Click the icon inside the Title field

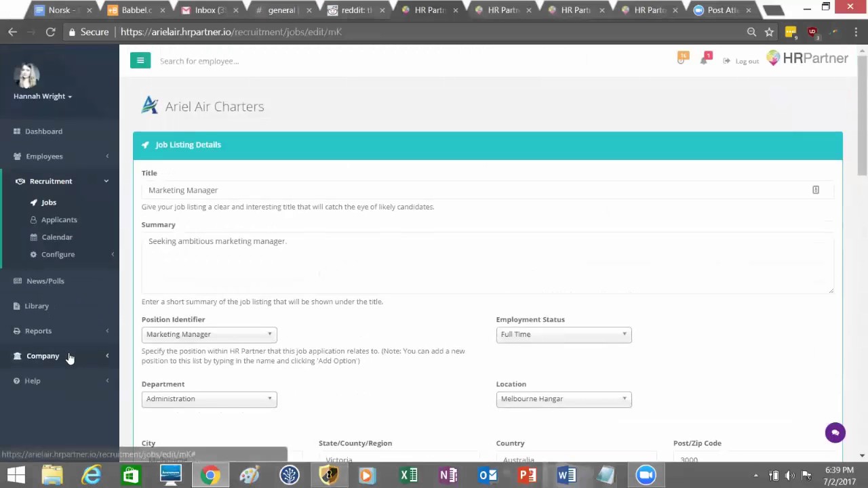[816, 190]
